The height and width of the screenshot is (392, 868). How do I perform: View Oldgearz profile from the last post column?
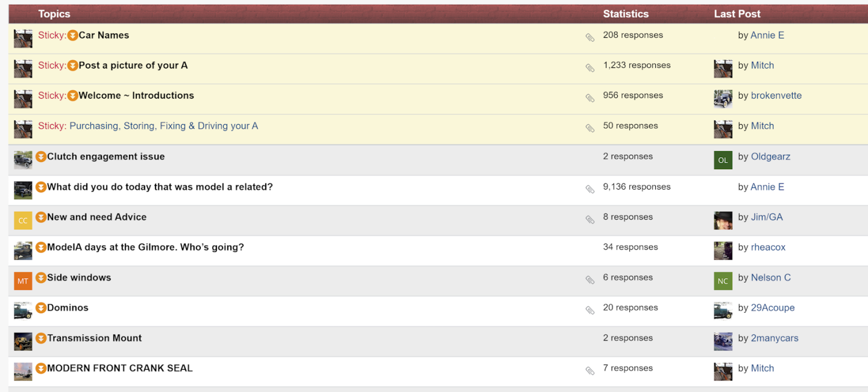coord(770,157)
